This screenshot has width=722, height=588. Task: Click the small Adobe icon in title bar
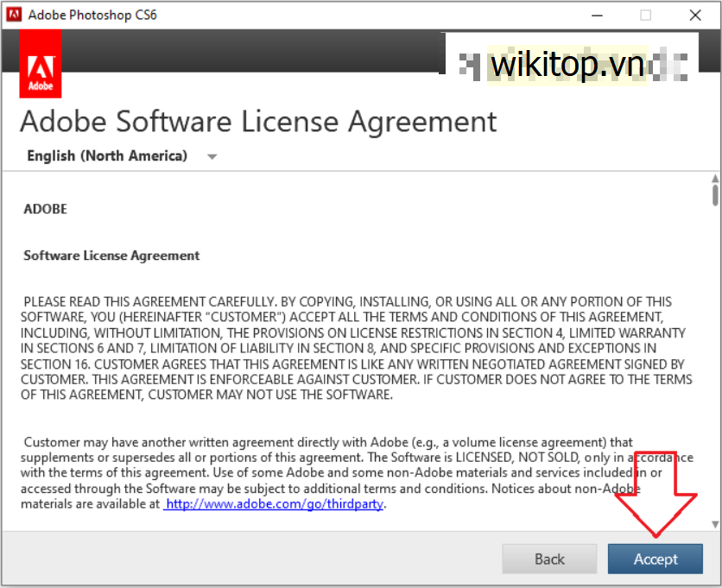point(14,15)
